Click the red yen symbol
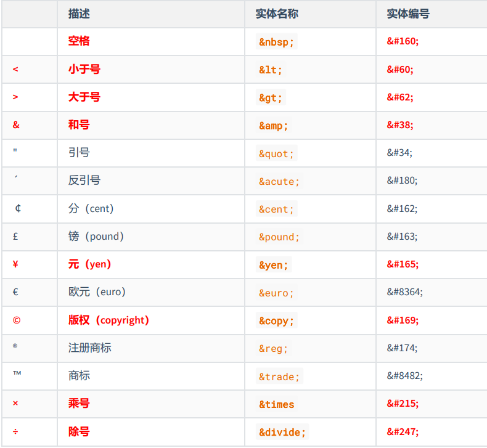This screenshot has height=448, width=487. click(x=15, y=264)
